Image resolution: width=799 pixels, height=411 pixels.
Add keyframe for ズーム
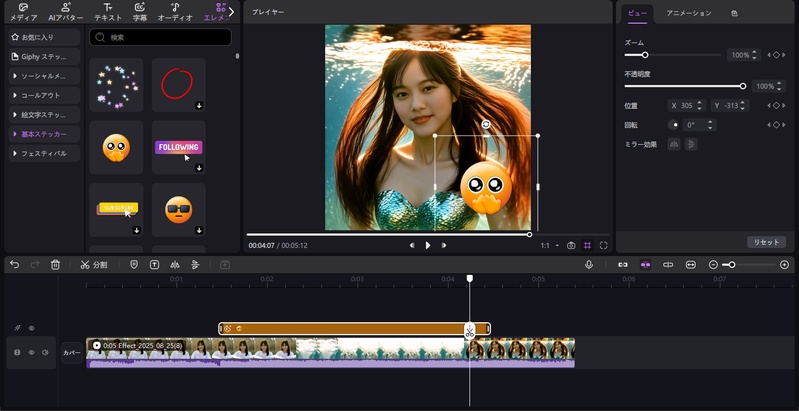[x=776, y=55]
